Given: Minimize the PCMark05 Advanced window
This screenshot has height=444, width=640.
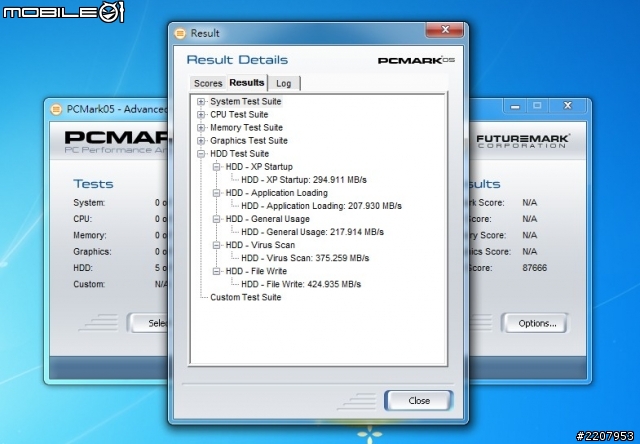Looking at the screenshot, I should pyautogui.click(x=515, y=106).
